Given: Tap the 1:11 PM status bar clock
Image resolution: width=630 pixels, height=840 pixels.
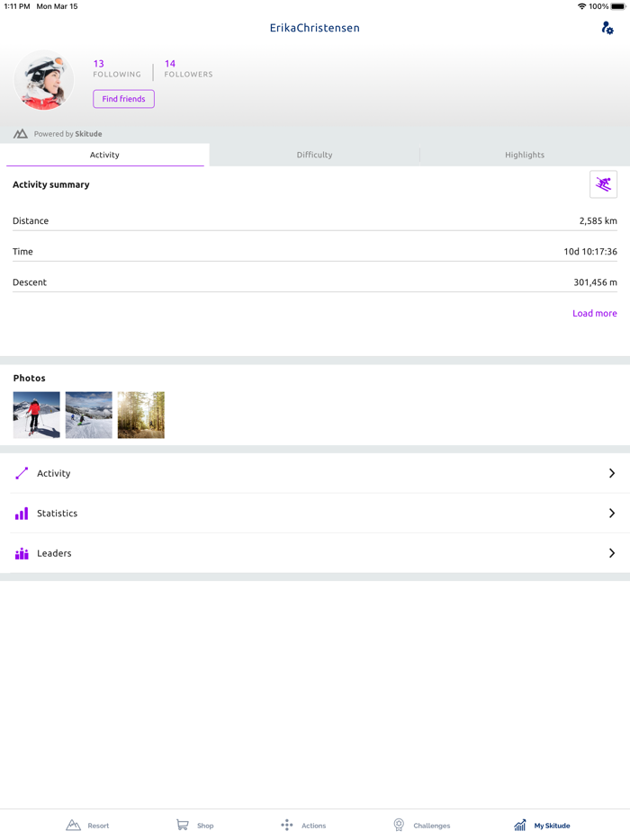Looking at the screenshot, I should coord(17,6).
